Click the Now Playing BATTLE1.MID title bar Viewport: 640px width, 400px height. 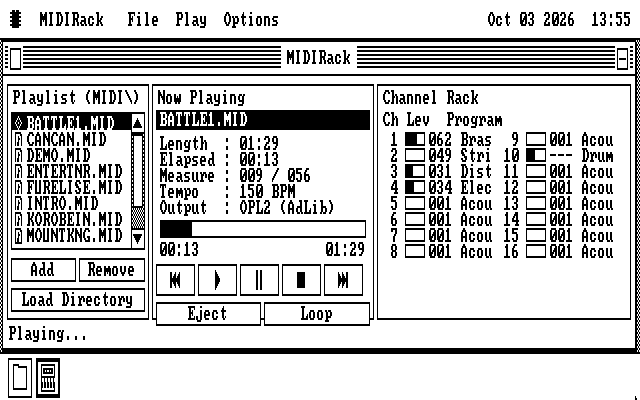pyautogui.click(x=263, y=120)
